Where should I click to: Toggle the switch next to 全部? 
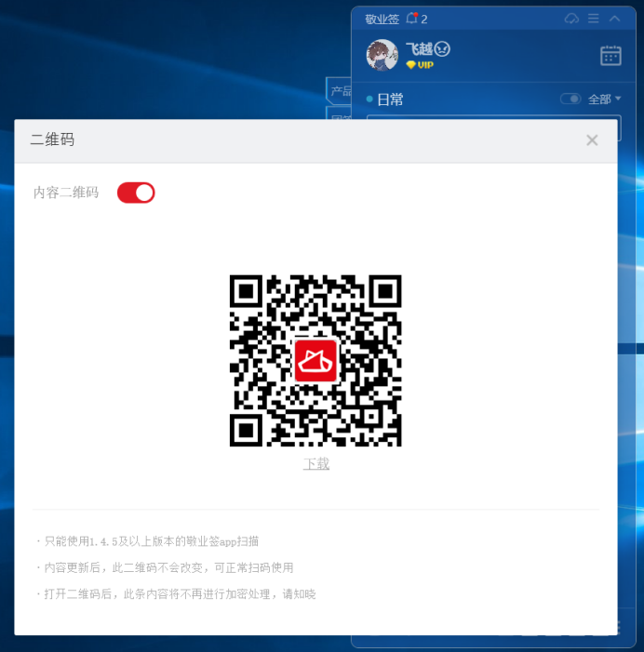pos(570,99)
